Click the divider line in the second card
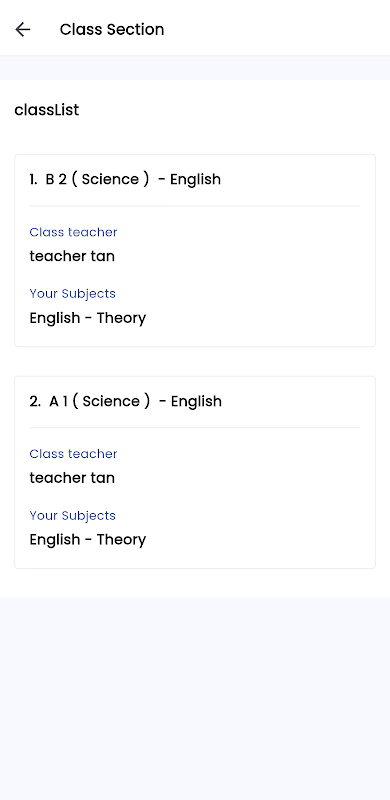The width and height of the screenshot is (390, 800). 195,428
